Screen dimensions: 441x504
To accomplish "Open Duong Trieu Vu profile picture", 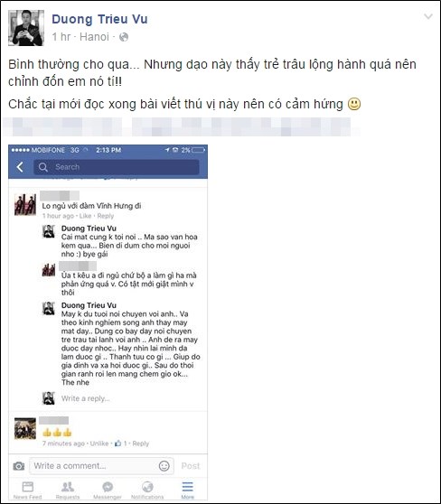I will pyautogui.click(x=26, y=28).
